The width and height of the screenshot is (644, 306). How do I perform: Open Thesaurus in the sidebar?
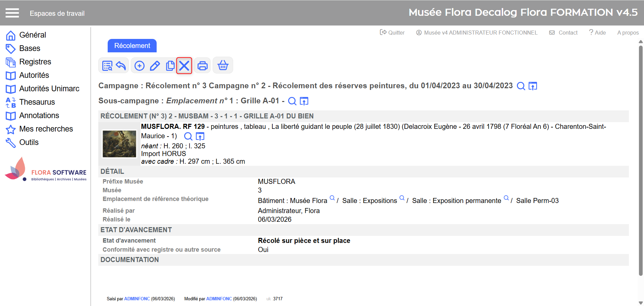(37, 102)
